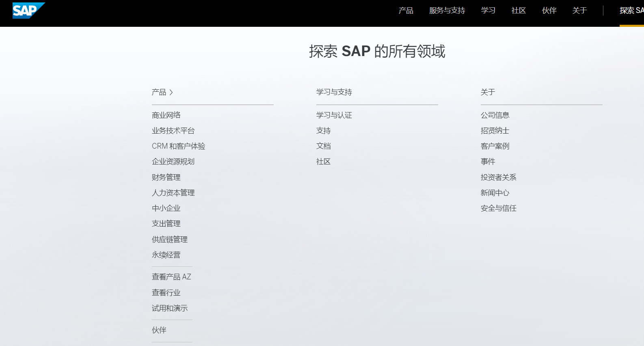This screenshot has width=644, height=346.
Task: Go to 供应链管理
Action: [x=170, y=240]
